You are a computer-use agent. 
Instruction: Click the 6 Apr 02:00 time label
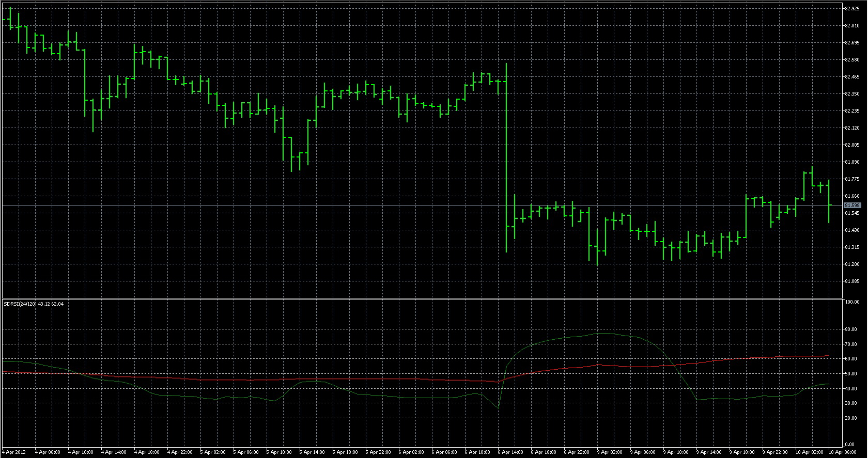(x=411, y=452)
